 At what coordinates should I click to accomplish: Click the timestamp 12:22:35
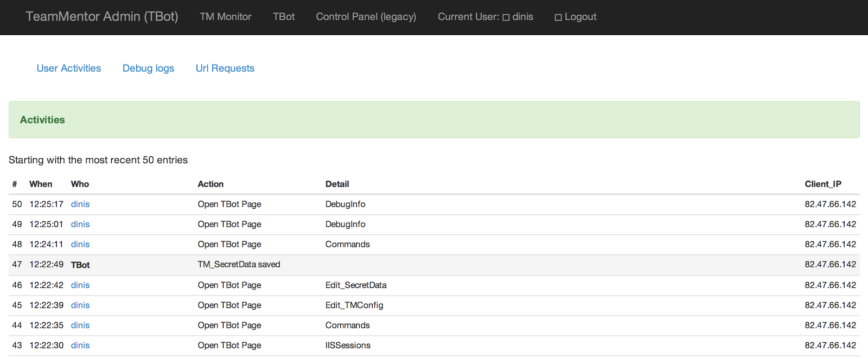[x=46, y=325]
